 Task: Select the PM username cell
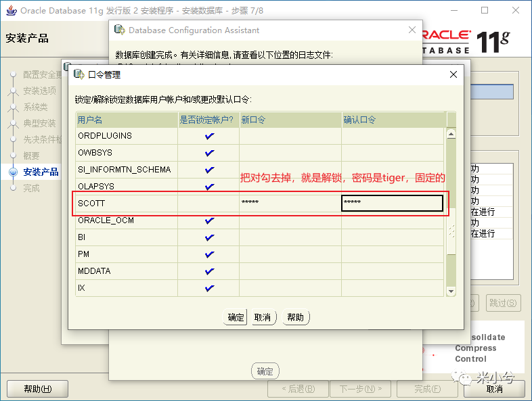pyautogui.click(x=127, y=254)
